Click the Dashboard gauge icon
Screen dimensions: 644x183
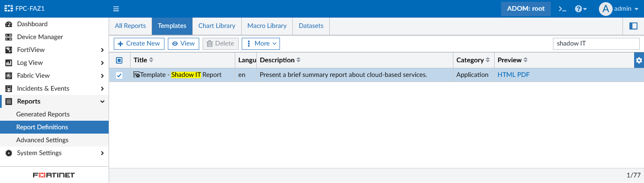(9, 24)
